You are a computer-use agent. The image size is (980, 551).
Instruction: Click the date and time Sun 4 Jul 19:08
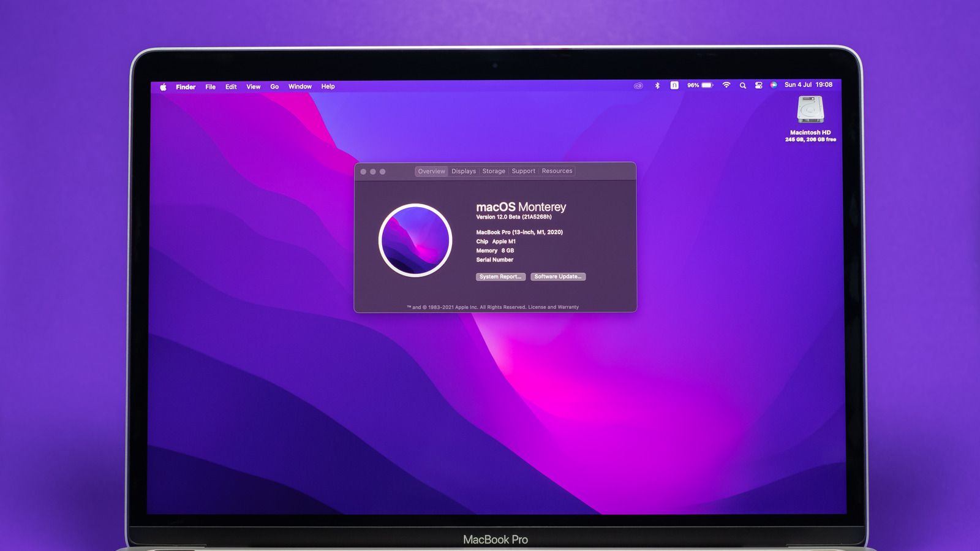coord(809,85)
